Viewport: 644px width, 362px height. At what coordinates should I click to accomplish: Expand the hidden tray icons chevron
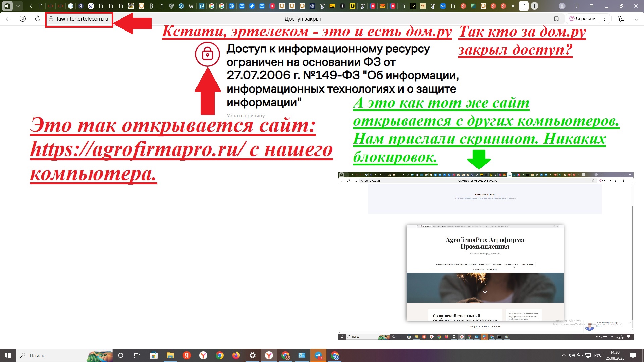point(564,355)
